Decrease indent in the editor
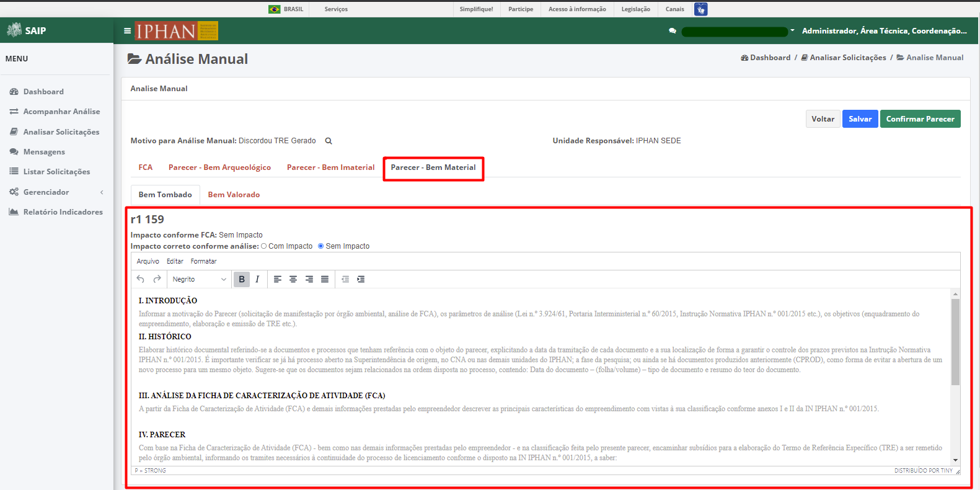 pyautogui.click(x=345, y=279)
